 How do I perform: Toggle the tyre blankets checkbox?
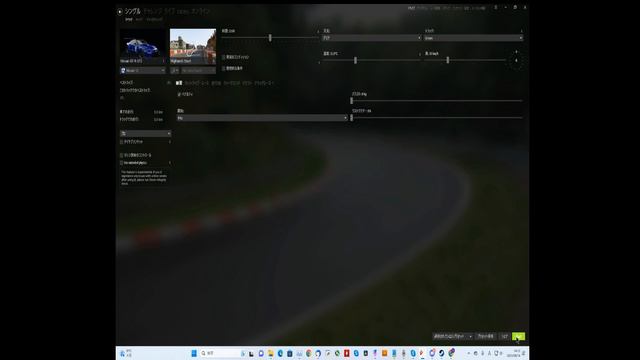[x=122, y=142]
